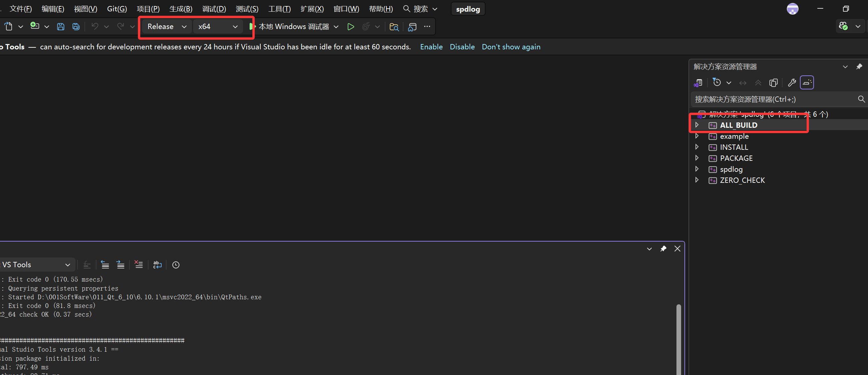Image resolution: width=868 pixels, height=375 pixels.
Task: Click the sync with active document arrows icon
Action: [743, 83]
